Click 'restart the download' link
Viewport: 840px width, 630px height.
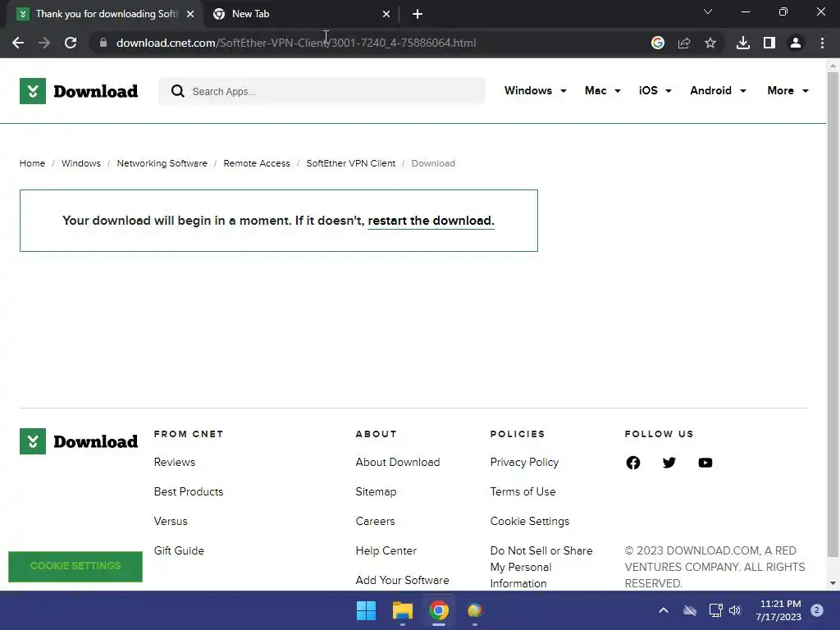pos(431,221)
